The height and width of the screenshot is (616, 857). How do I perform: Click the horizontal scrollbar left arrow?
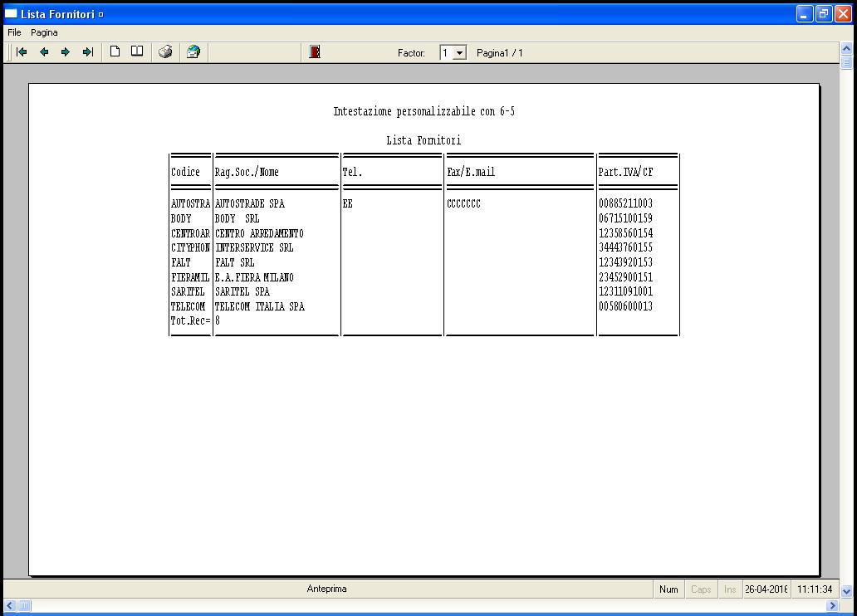(10, 605)
